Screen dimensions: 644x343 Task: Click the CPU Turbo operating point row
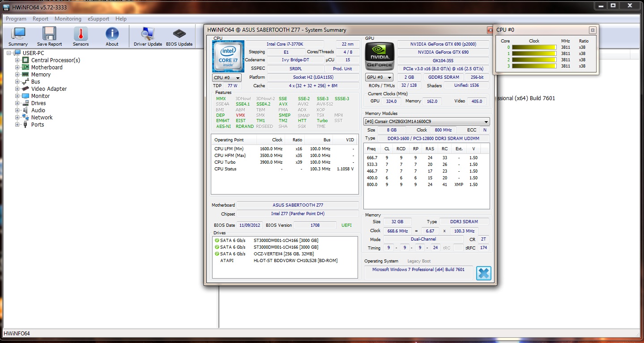point(285,162)
